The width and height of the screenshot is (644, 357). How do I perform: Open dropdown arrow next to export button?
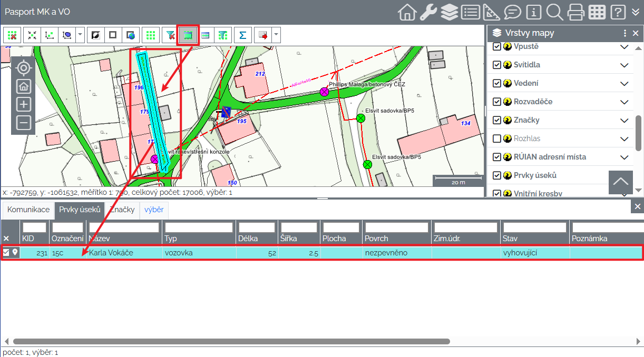pos(276,35)
